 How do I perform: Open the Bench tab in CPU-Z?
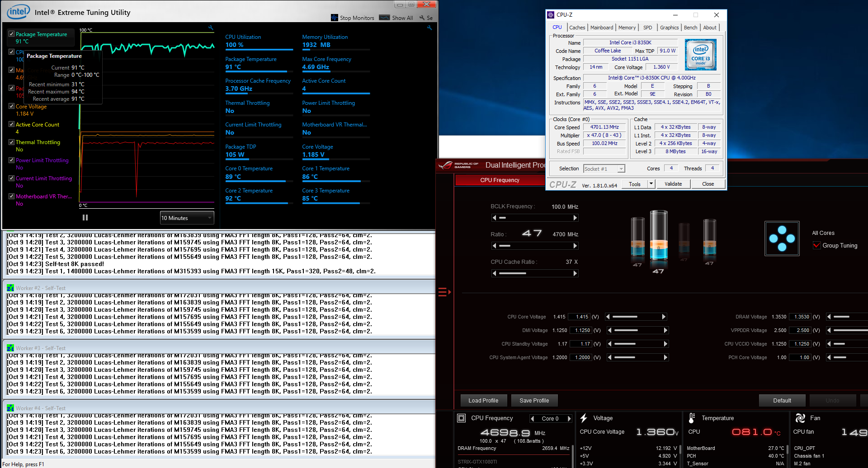[x=690, y=28]
